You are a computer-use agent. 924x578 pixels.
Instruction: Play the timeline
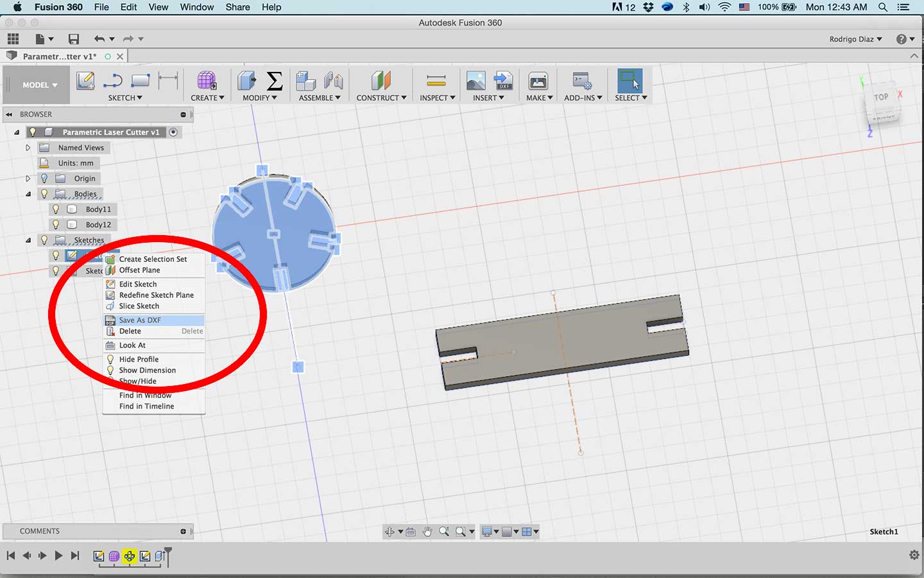[x=58, y=556]
